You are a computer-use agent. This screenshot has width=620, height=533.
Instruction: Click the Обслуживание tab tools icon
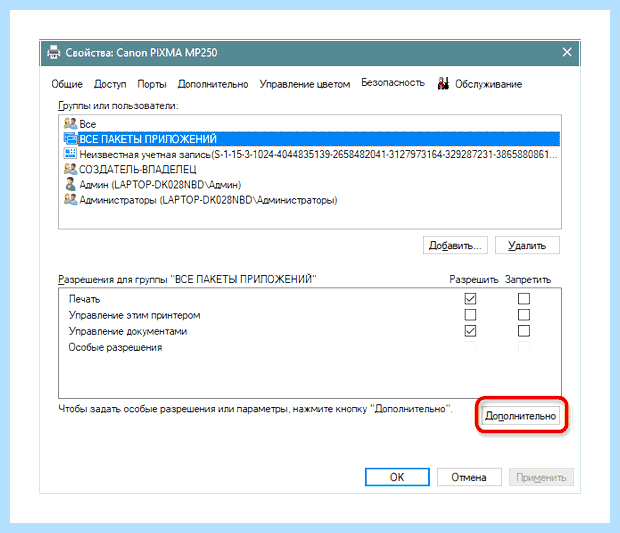(443, 83)
